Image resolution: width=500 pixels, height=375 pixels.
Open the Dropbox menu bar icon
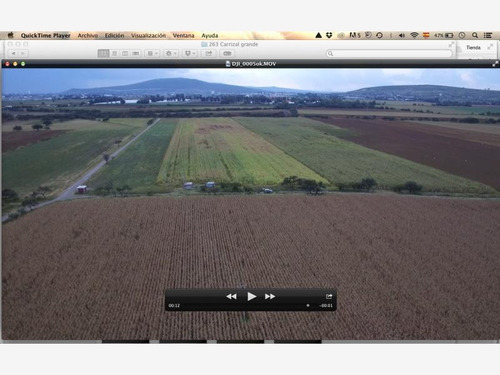329,35
